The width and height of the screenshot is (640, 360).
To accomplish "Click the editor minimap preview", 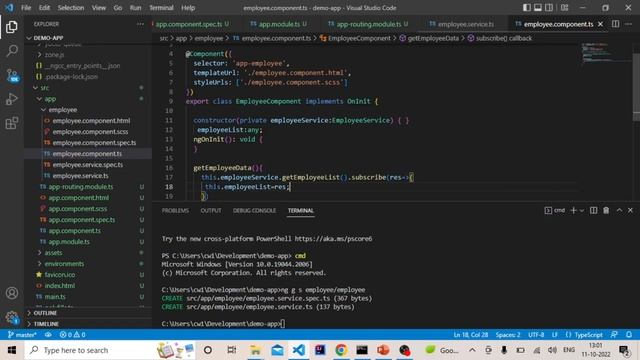I will pyautogui.click(x=605, y=52).
